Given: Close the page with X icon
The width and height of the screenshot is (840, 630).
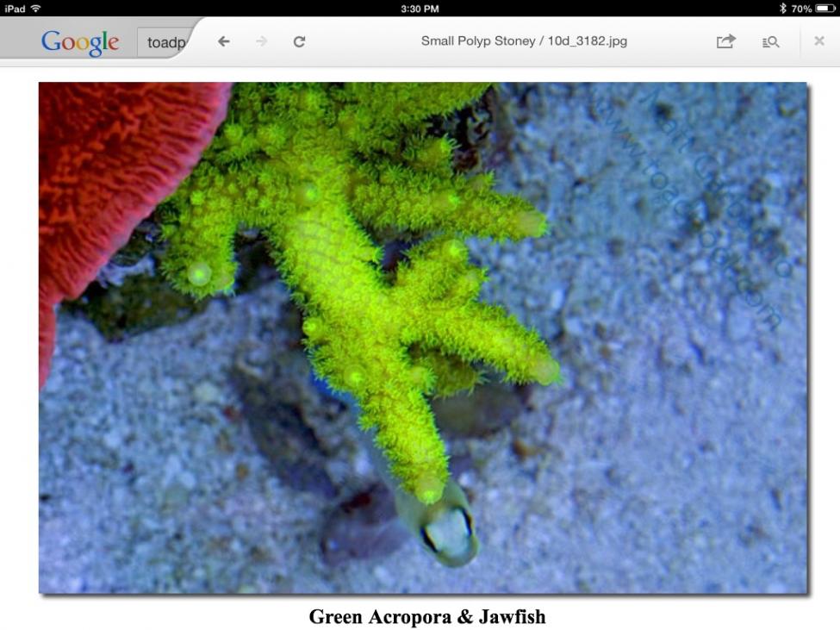Looking at the screenshot, I should (819, 41).
